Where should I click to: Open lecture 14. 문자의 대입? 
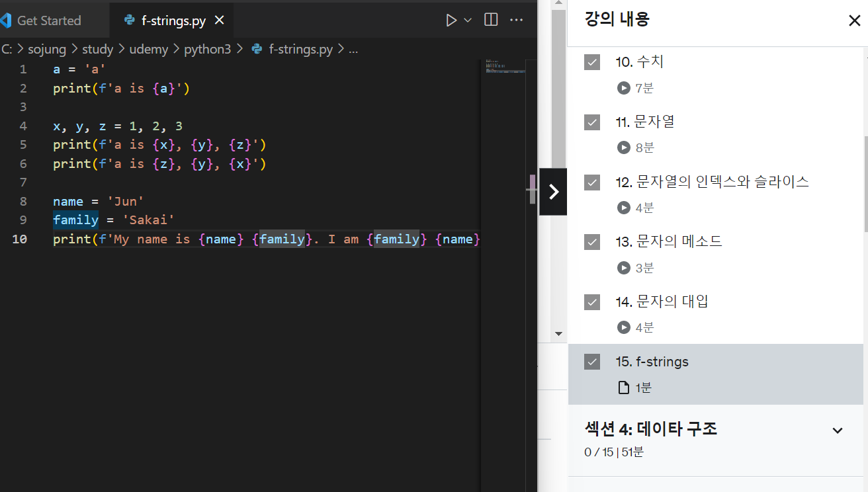pyautogui.click(x=662, y=302)
